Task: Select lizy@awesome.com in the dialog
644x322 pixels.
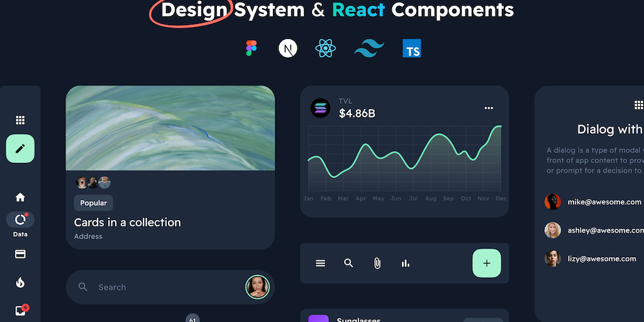Action: click(x=602, y=258)
